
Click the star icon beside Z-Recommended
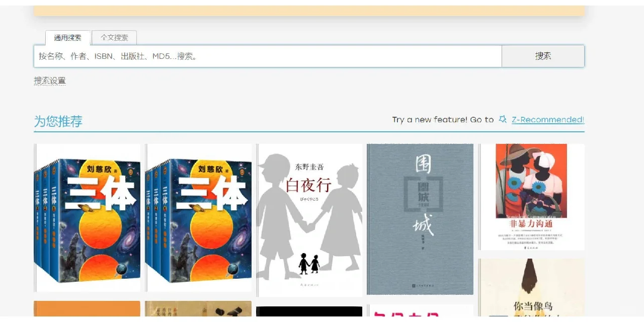pos(502,119)
